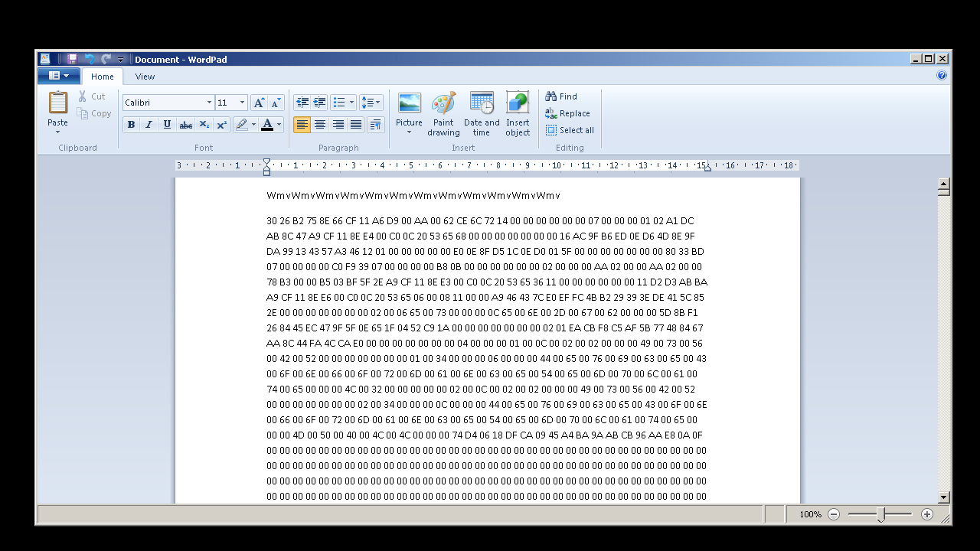This screenshot has width=980, height=551.
Task: Justify the paragraph text
Action: (x=356, y=125)
